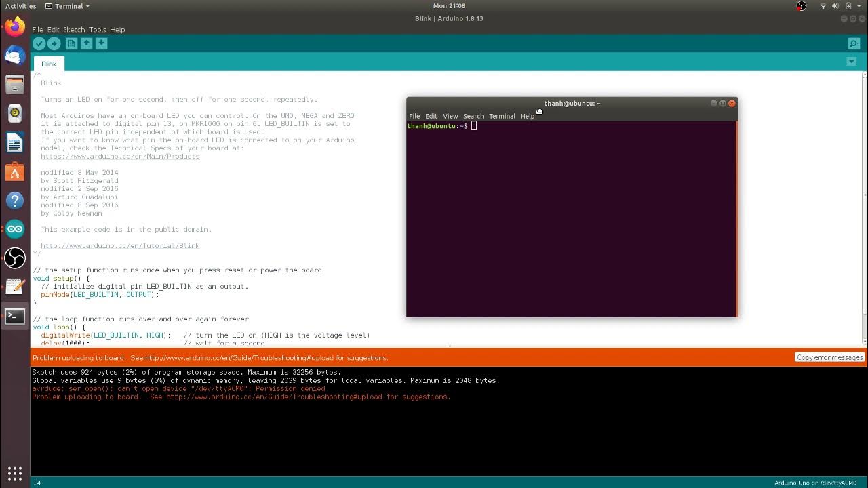Open View menu in the terminal window
Screen dimensions: 868x488
pyautogui.click(x=450, y=116)
